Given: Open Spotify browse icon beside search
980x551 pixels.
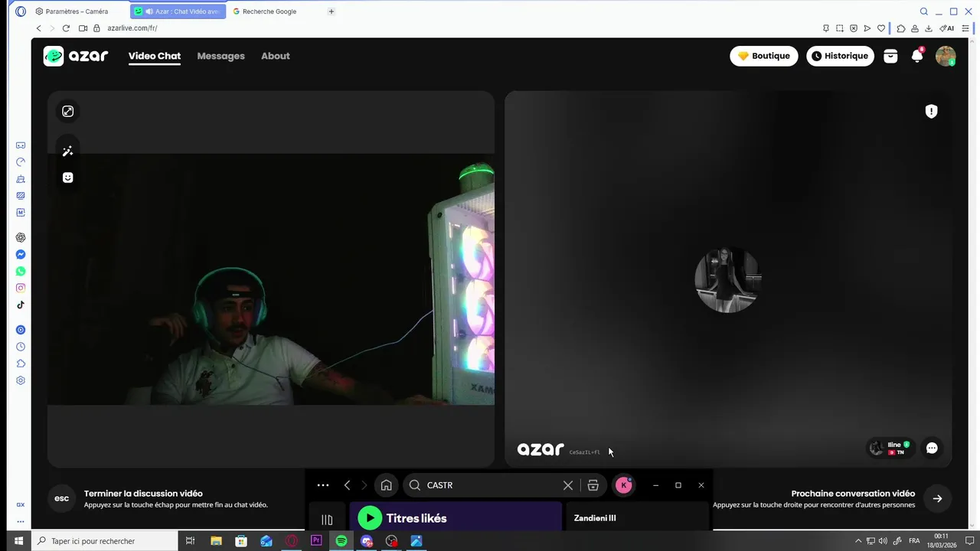Looking at the screenshot, I should pyautogui.click(x=593, y=485).
